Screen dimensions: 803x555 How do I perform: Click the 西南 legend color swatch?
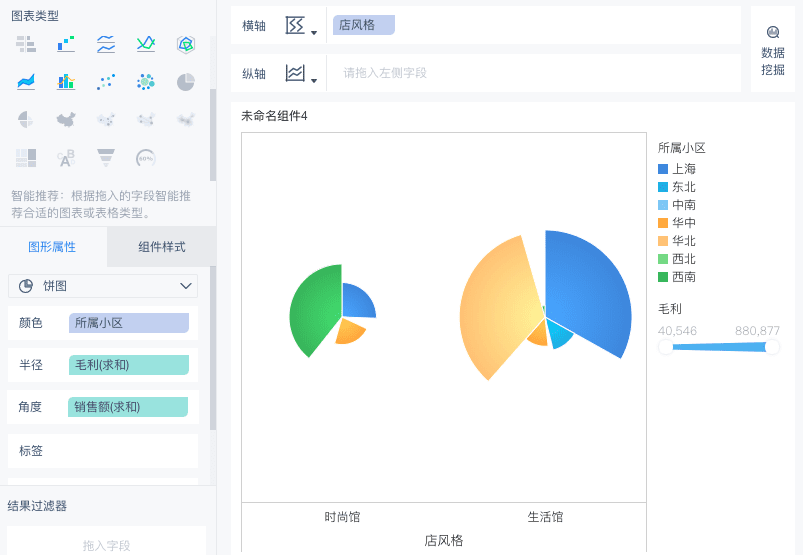[663, 277]
